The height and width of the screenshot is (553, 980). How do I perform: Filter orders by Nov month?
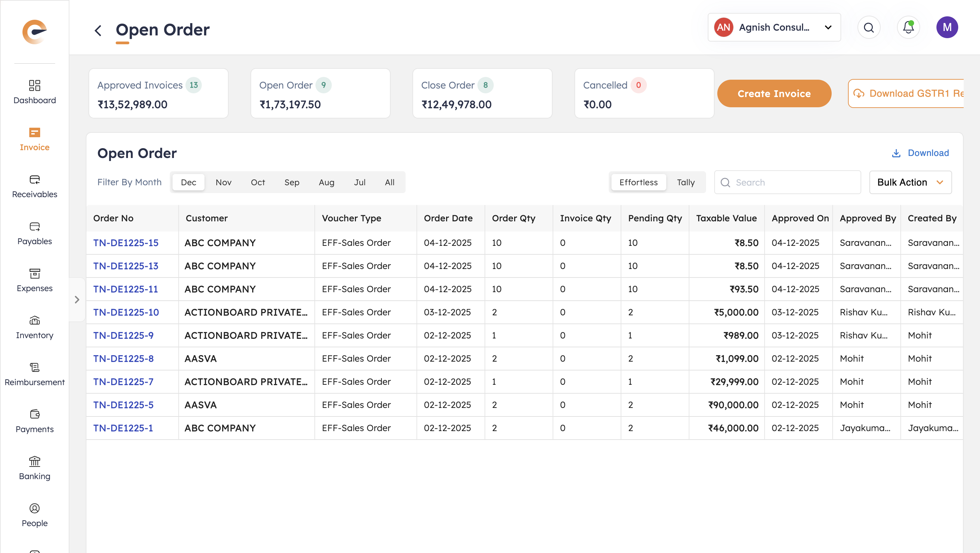coord(223,182)
